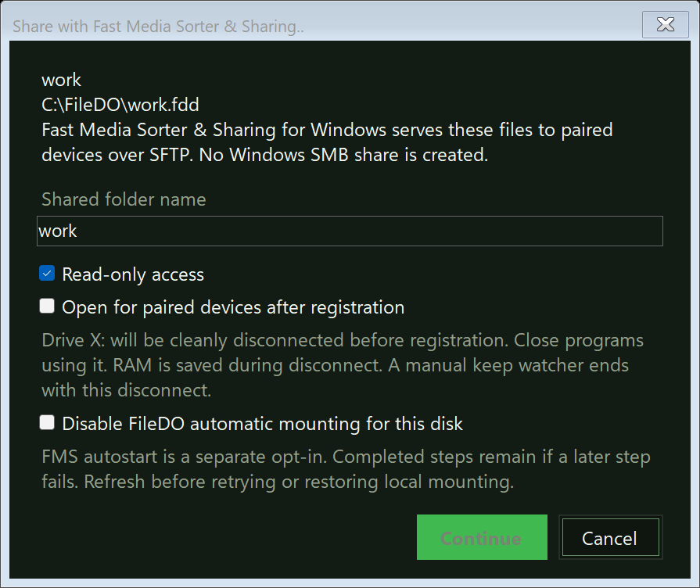Enable Open for paired devices after registration
The width and height of the screenshot is (700, 588).
pyautogui.click(x=47, y=307)
